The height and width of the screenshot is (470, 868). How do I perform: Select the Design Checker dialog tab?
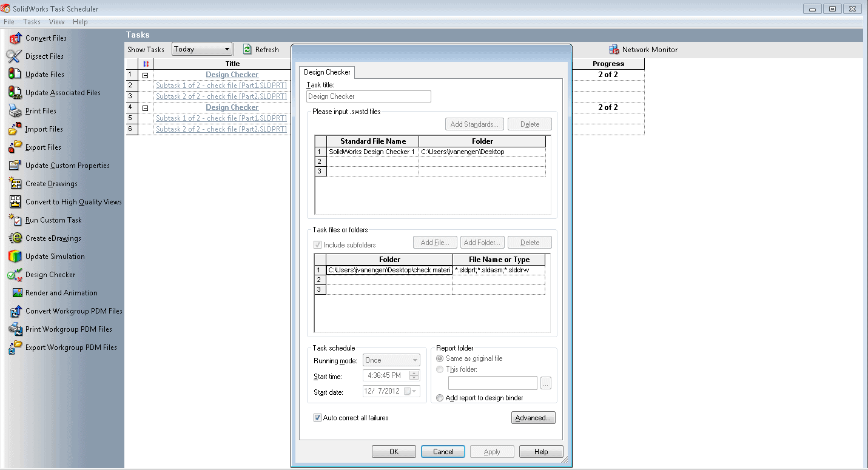click(x=327, y=72)
